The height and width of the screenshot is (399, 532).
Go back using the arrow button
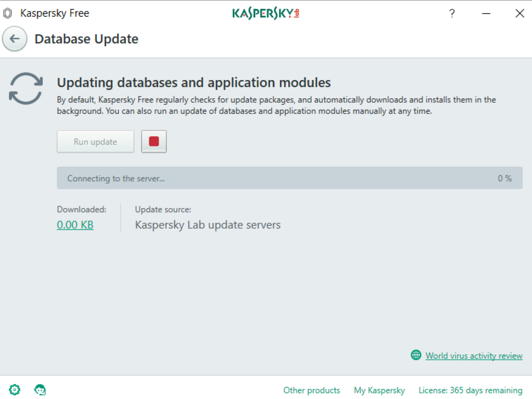(15, 39)
